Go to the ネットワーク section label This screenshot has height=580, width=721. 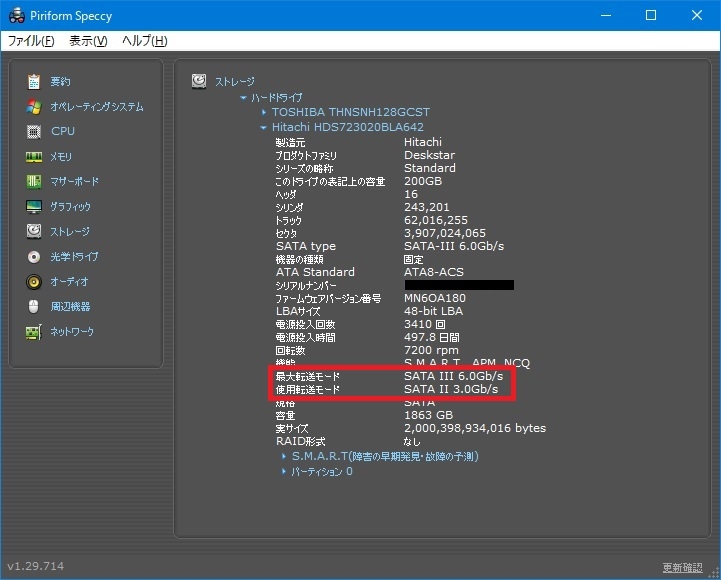click(72, 331)
